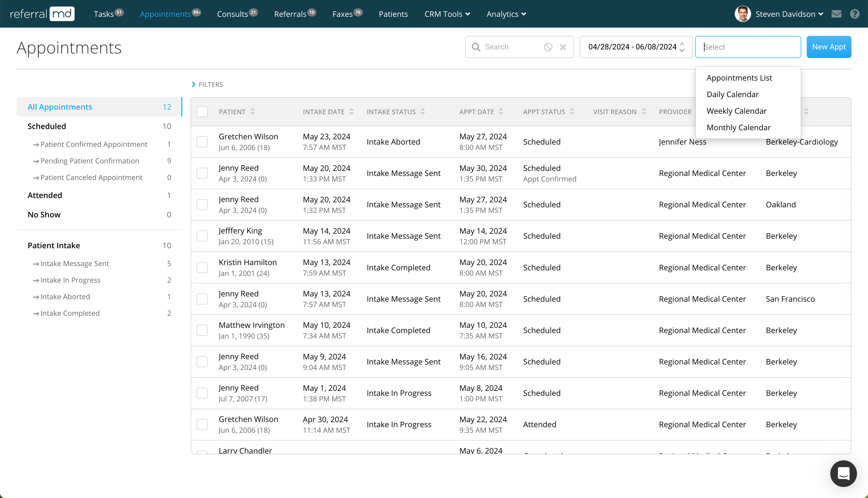The image size is (868, 498).
Task: Tick Gretchen Wilson's first row checkbox
Action: (202, 142)
